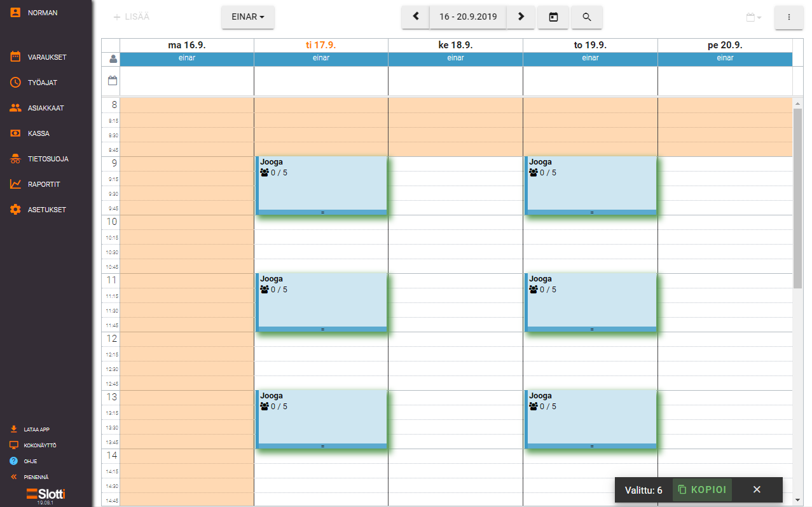Click the search magnifier icon
The height and width of the screenshot is (507, 812).
coord(587,17)
